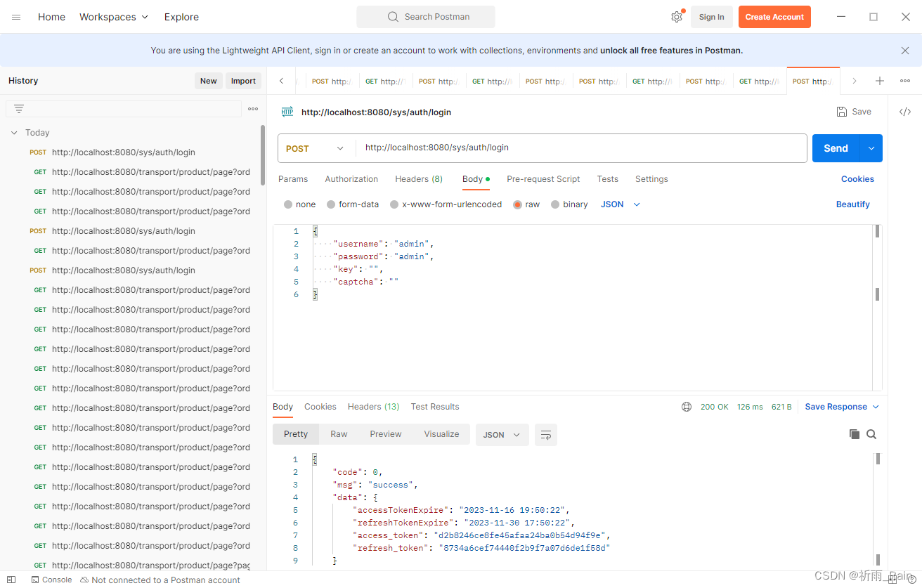The width and height of the screenshot is (922, 588).
Task: Switch response view to Raw
Action: coord(339,434)
